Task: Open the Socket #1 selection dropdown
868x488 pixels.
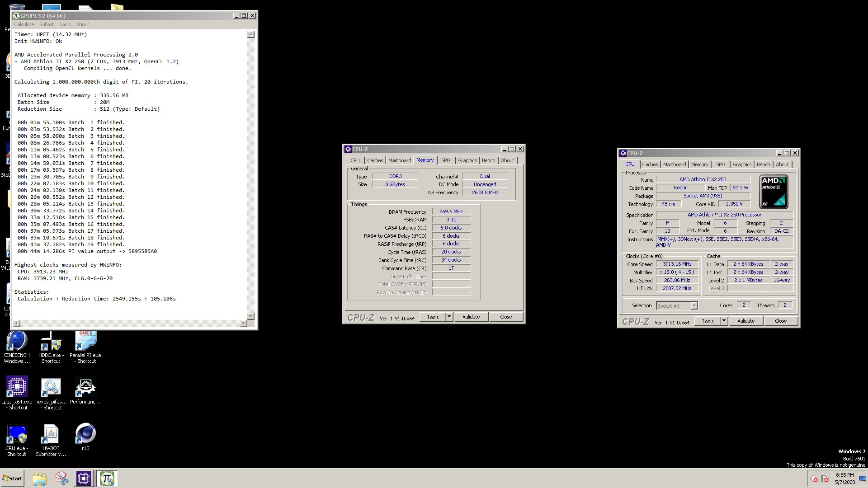Action: pos(677,306)
